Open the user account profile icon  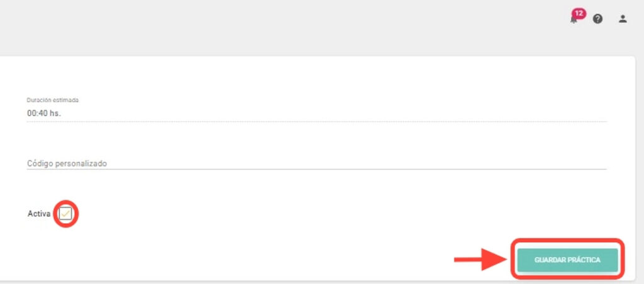coord(623,19)
